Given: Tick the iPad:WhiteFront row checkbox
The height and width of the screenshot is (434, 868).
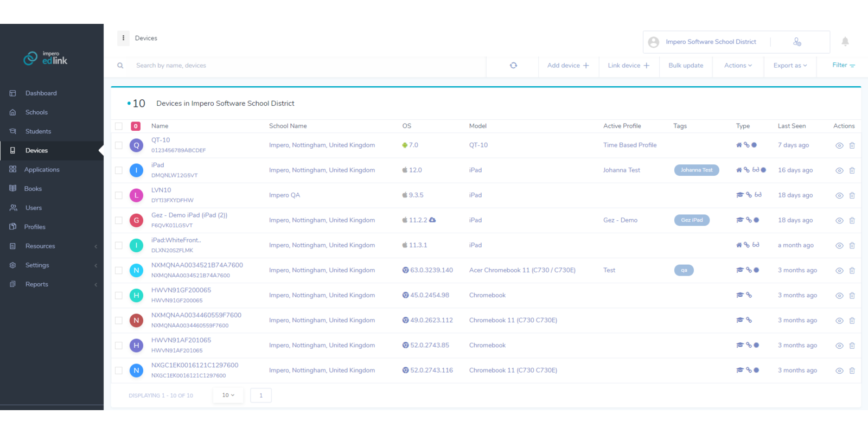Looking at the screenshot, I should tap(119, 245).
